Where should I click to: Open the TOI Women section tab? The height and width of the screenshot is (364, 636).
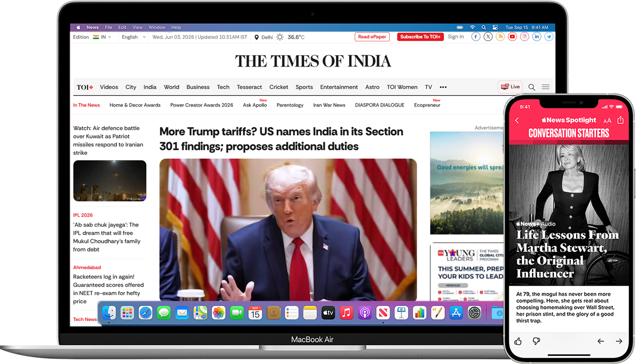pos(402,87)
